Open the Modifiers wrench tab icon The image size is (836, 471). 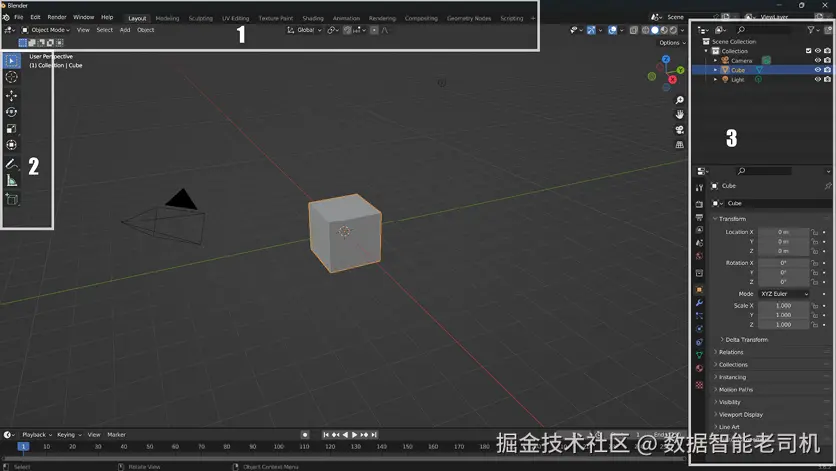pyautogui.click(x=700, y=303)
